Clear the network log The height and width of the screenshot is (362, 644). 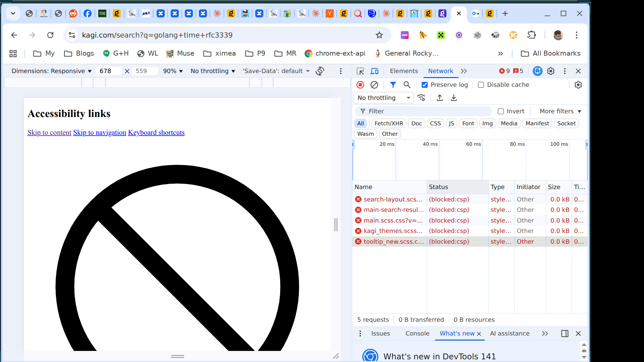click(x=374, y=85)
